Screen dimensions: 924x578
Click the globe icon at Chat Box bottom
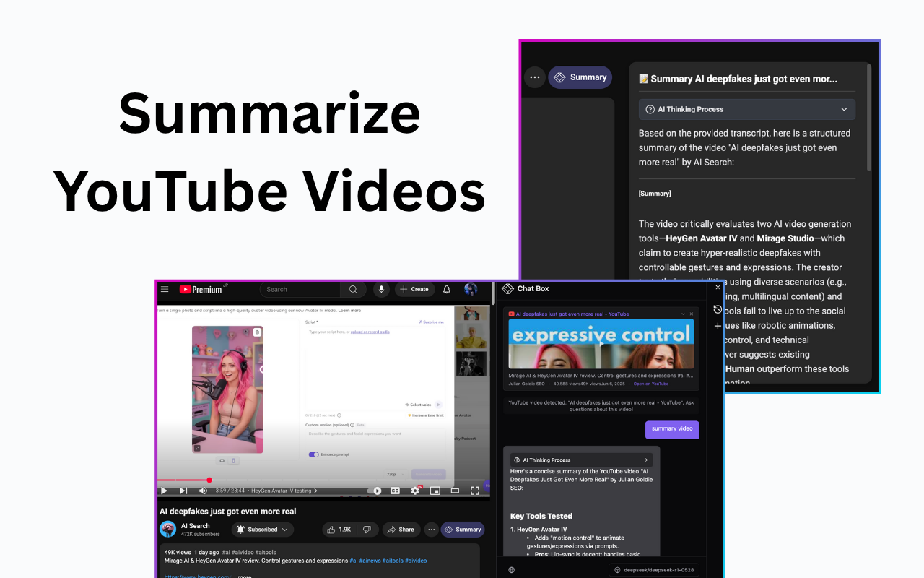coord(512,570)
